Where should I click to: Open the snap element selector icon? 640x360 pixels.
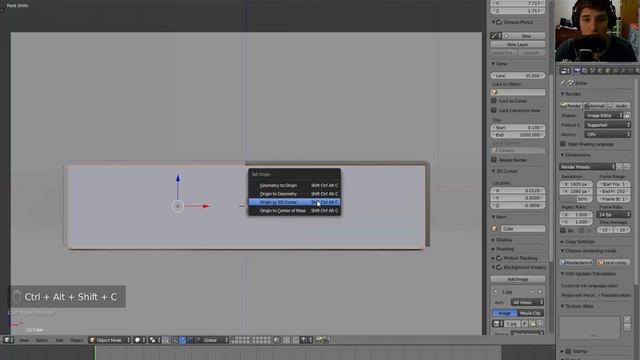(x=305, y=340)
